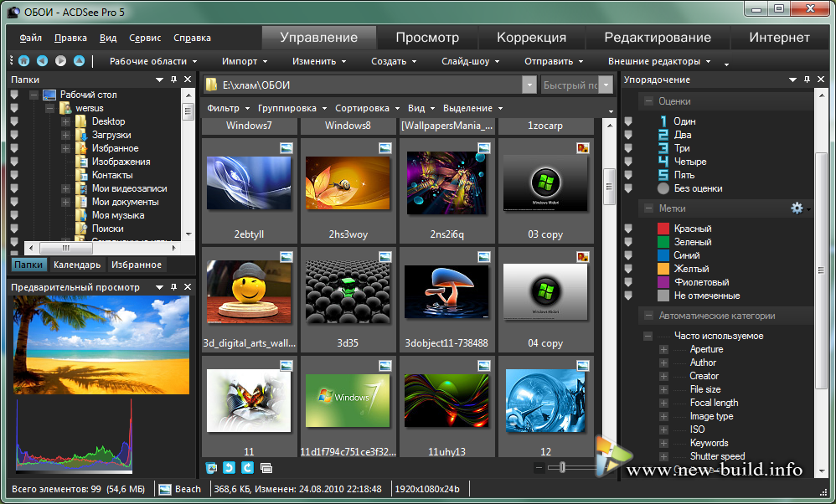The image size is (836, 504).
Task: Click the folder icon in the path bar
Action: pos(212,85)
